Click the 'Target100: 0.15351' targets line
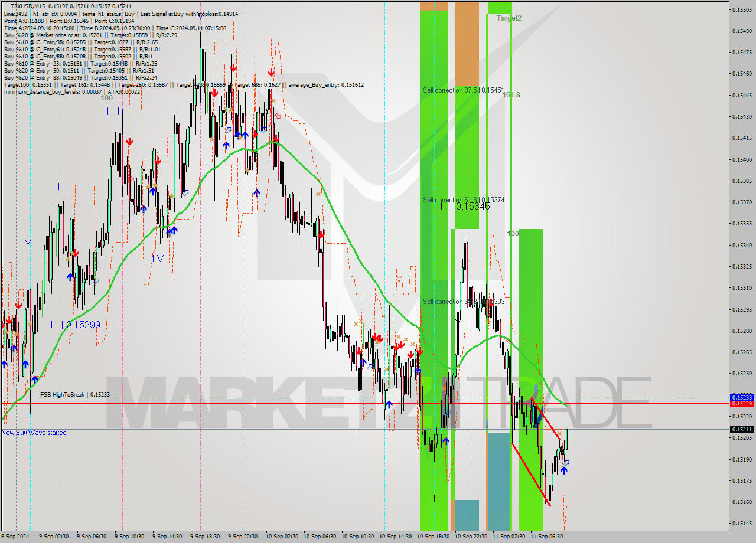Screen dimensions: 756x543 click(x=184, y=84)
